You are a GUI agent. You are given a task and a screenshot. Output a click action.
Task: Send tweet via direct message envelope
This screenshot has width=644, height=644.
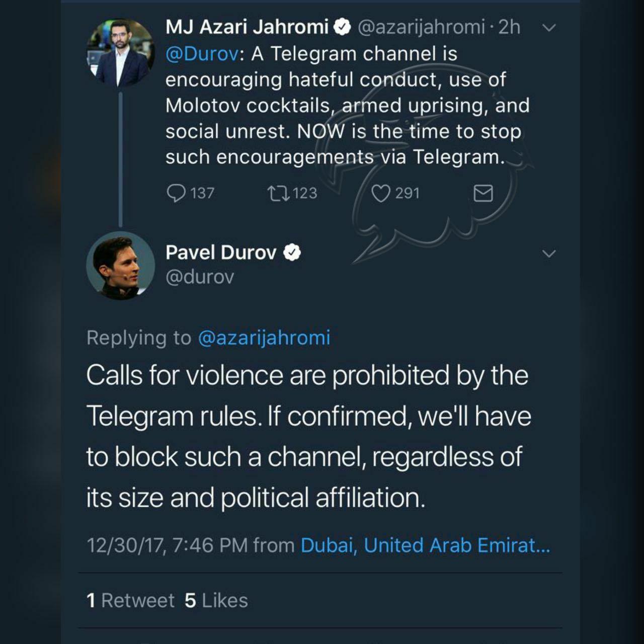(484, 193)
